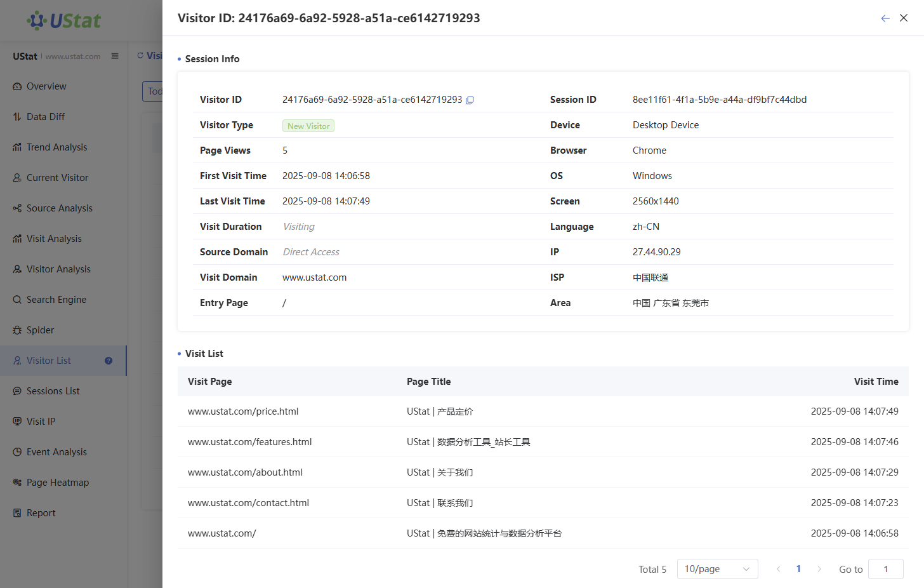Click the Spider bug icon in sidebar

pos(17,330)
